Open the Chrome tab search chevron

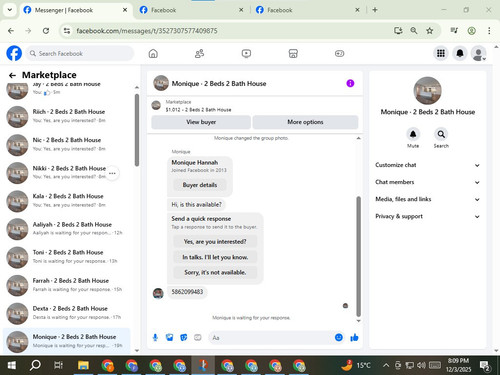click(x=10, y=10)
